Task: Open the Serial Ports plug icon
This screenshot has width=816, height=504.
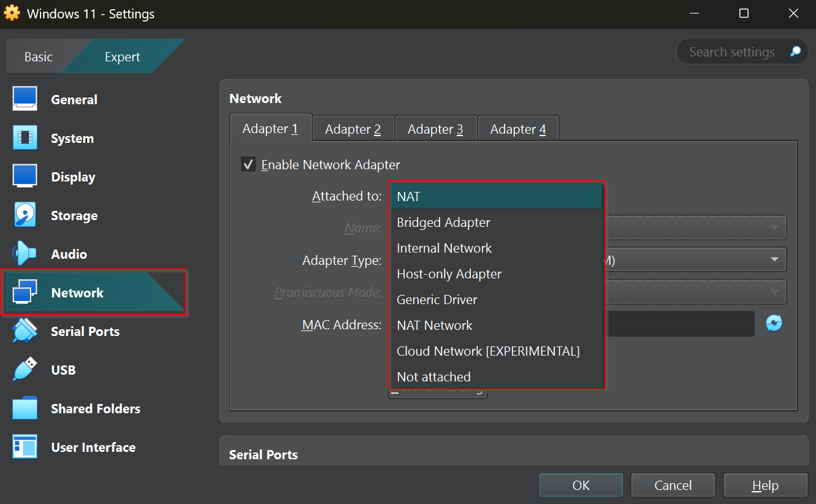Action: [x=25, y=331]
